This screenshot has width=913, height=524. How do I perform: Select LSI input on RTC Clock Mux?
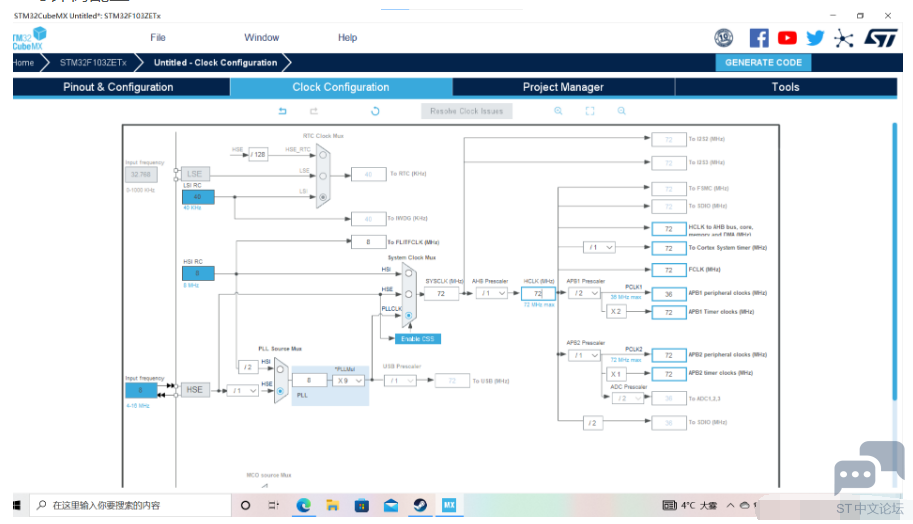pyautogui.click(x=323, y=197)
